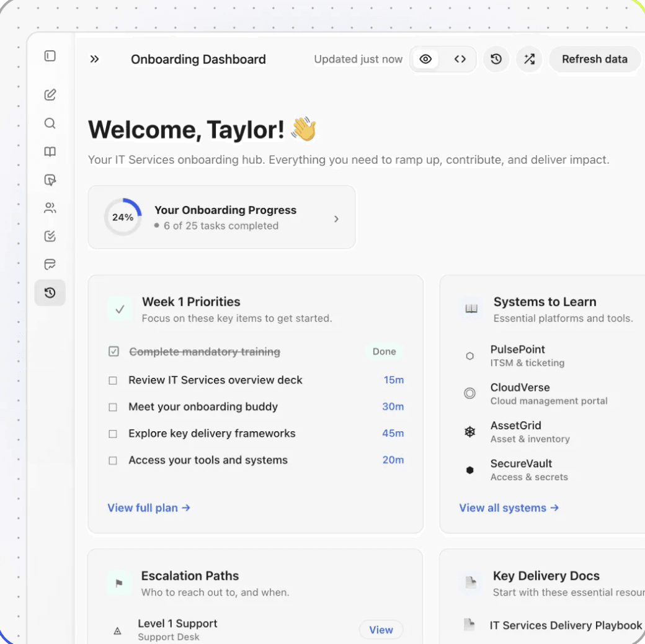Open AssetGrid asset & inventory
645x644 pixels.
click(530, 432)
